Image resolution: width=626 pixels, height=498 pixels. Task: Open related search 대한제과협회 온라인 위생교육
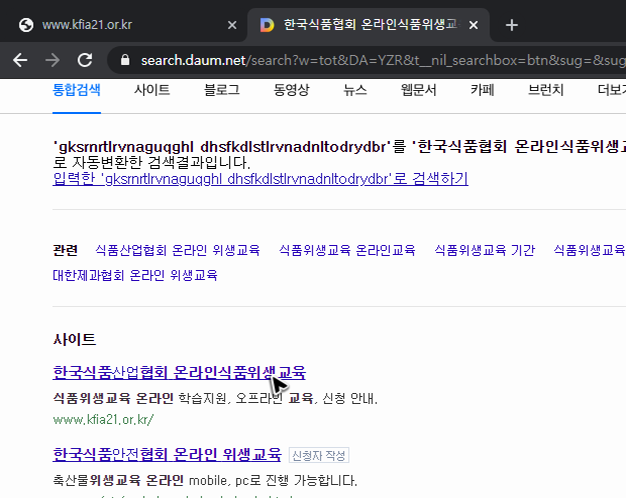coord(135,275)
